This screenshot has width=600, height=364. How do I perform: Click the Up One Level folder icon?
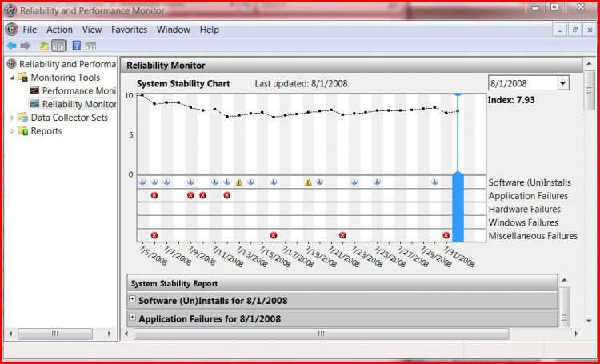click(x=44, y=46)
